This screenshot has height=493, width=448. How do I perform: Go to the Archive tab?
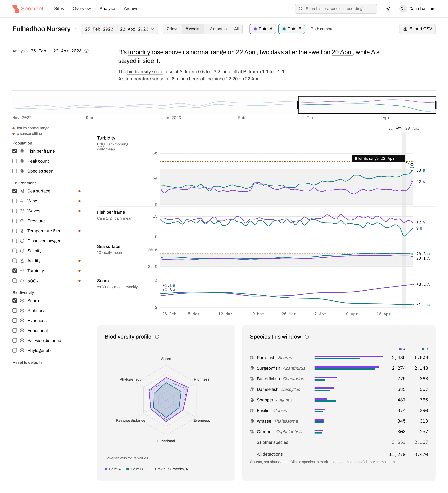click(131, 9)
